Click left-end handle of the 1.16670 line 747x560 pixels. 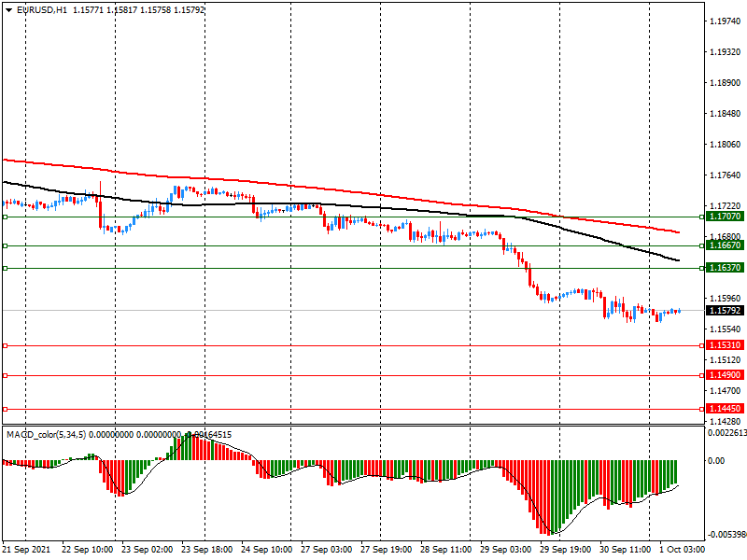tap(6, 245)
